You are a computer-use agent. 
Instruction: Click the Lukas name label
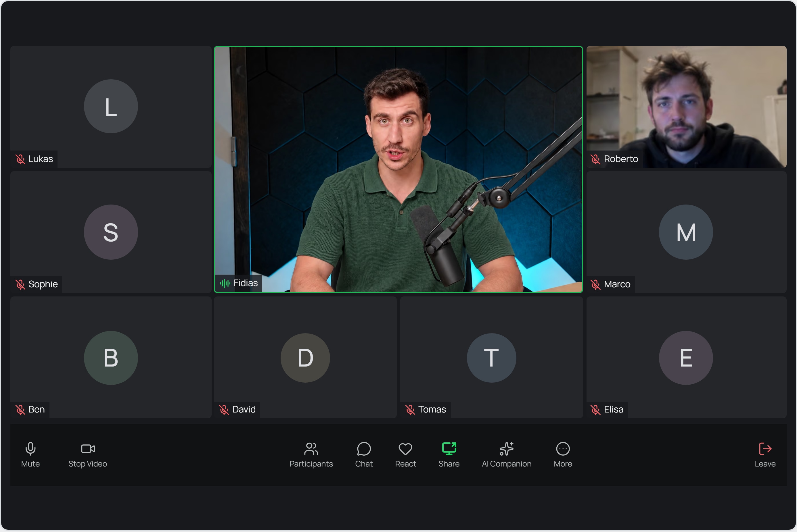click(41, 159)
